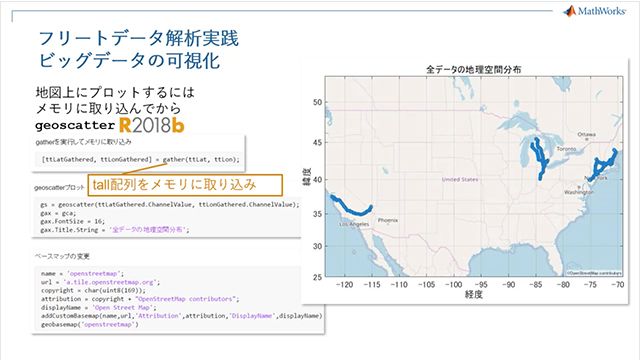Click the name = 'openstreetmap' code line
Screen dimensions: 640x360
tap(82, 273)
